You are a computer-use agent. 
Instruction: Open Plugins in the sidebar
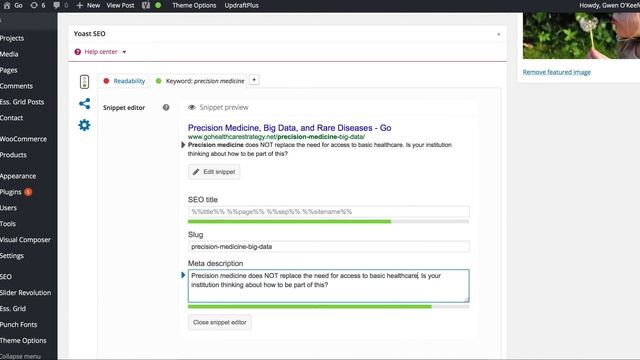coord(11,192)
